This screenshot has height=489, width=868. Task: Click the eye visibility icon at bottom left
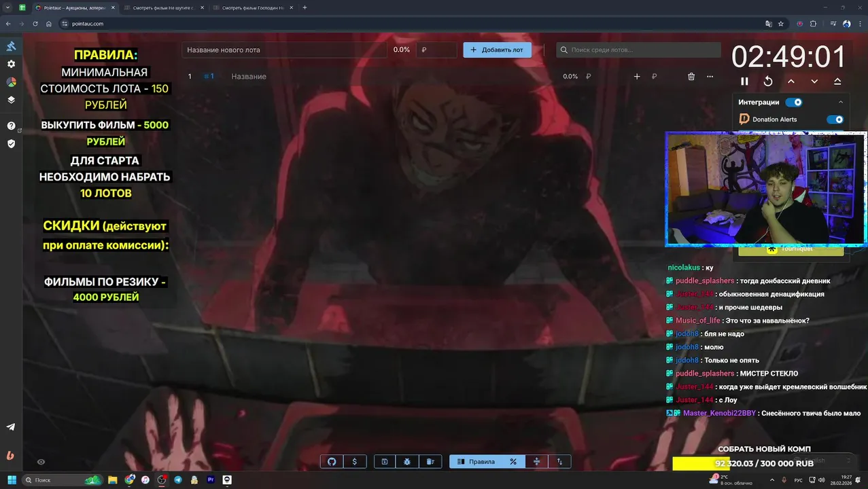pyautogui.click(x=41, y=462)
